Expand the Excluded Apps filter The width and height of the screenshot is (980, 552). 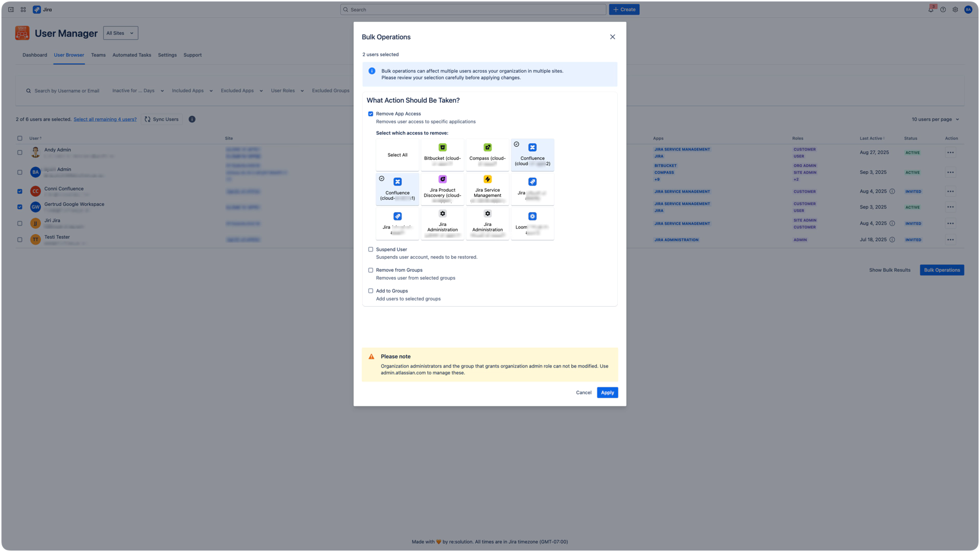241,91
